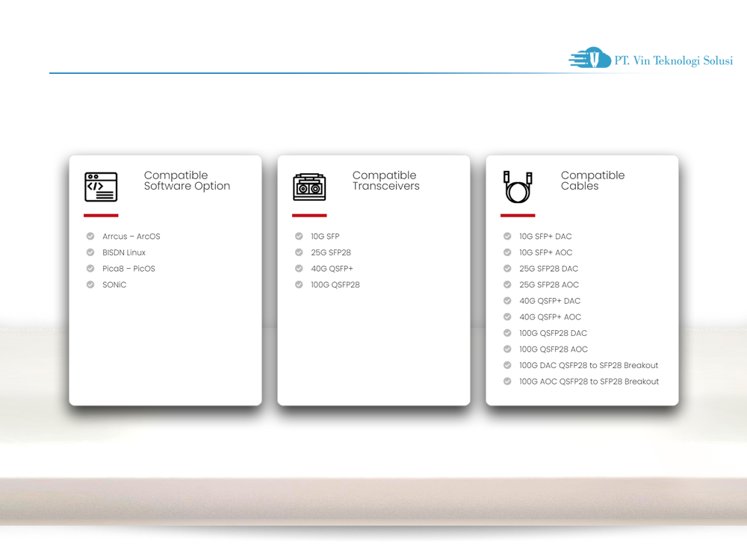Expand the Compatible Cables card
This screenshot has height=560, width=747.
[582, 396]
